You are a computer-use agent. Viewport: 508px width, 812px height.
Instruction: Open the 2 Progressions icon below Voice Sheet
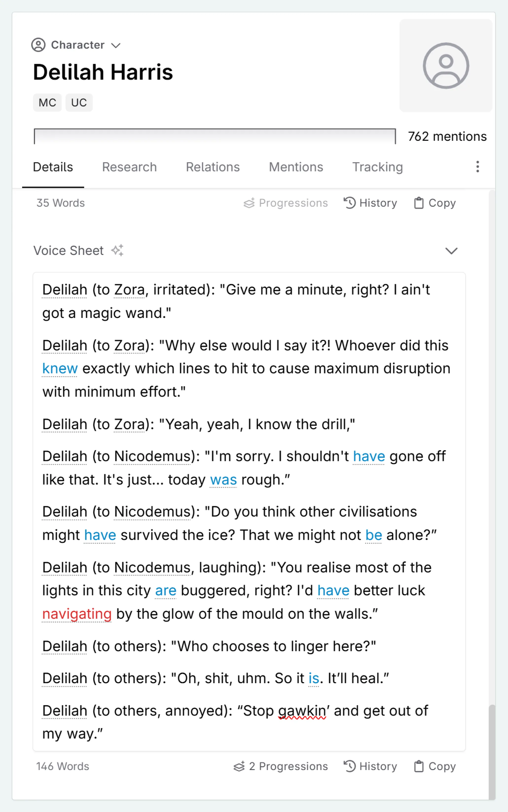pos(239,766)
